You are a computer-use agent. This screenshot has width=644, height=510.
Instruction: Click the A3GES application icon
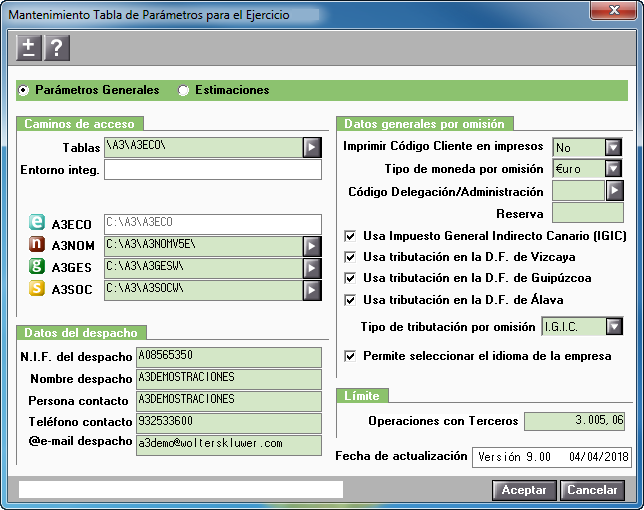37,266
